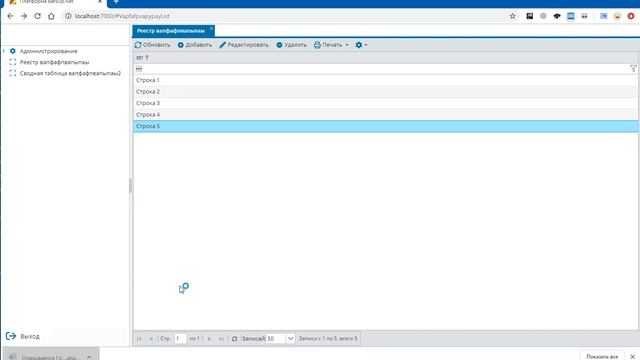Select row Строка 4
Image resolution: width=640 pixels, height=360 pixels.
[385, 114]
